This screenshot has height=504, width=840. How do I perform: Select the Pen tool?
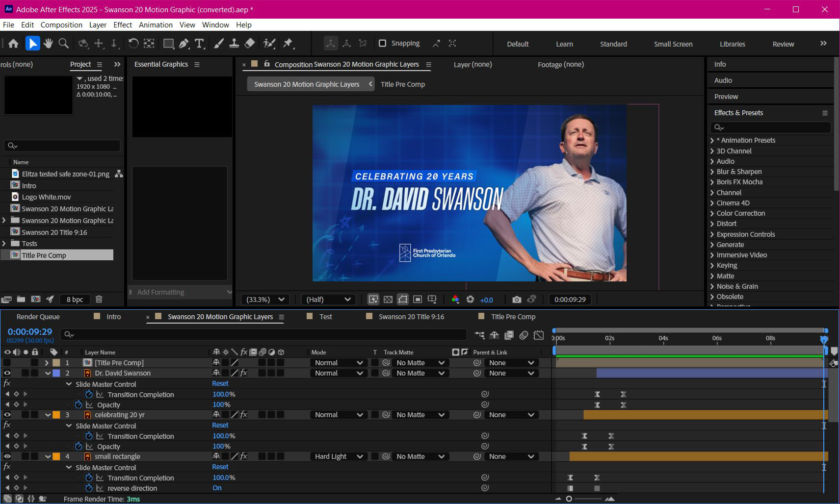pos(184,44)
